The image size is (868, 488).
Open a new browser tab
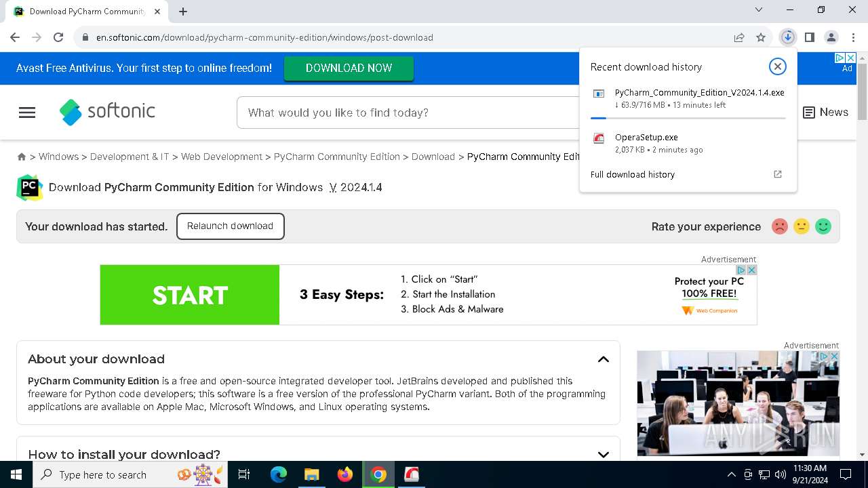click(183, 11)
